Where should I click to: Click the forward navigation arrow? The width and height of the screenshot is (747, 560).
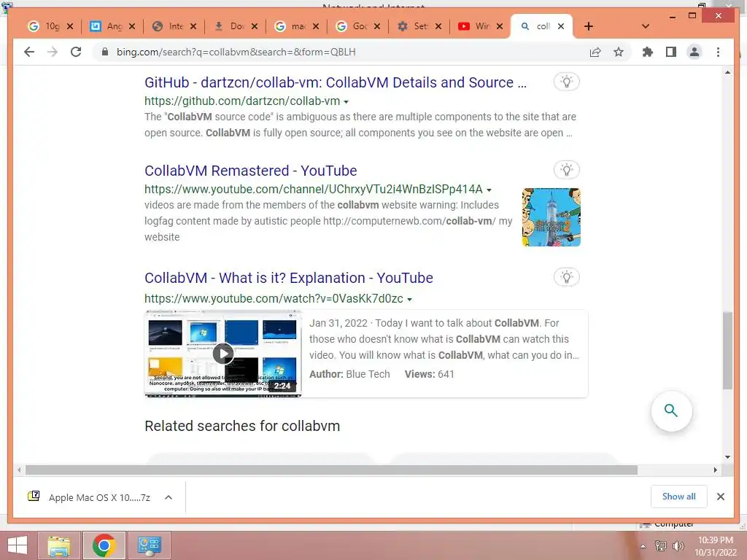53,52
